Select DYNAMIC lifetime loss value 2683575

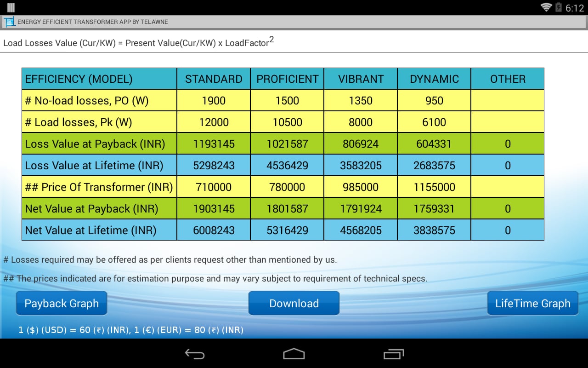(434, 165)
